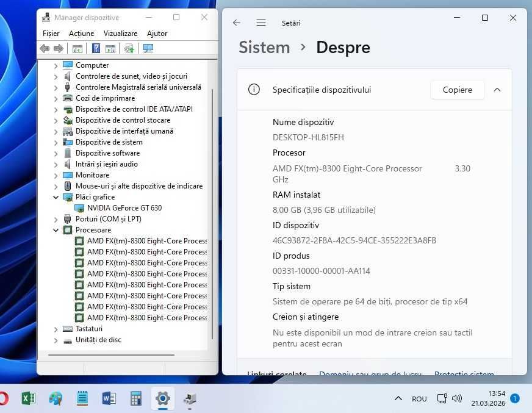
Task: Click Computer node icon in tree
Action: coord(68,65)
